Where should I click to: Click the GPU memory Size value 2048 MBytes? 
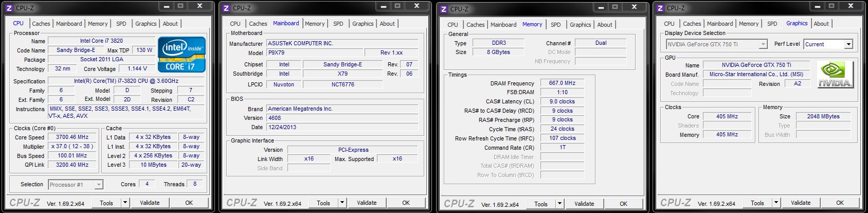click(x=823, y=116)
